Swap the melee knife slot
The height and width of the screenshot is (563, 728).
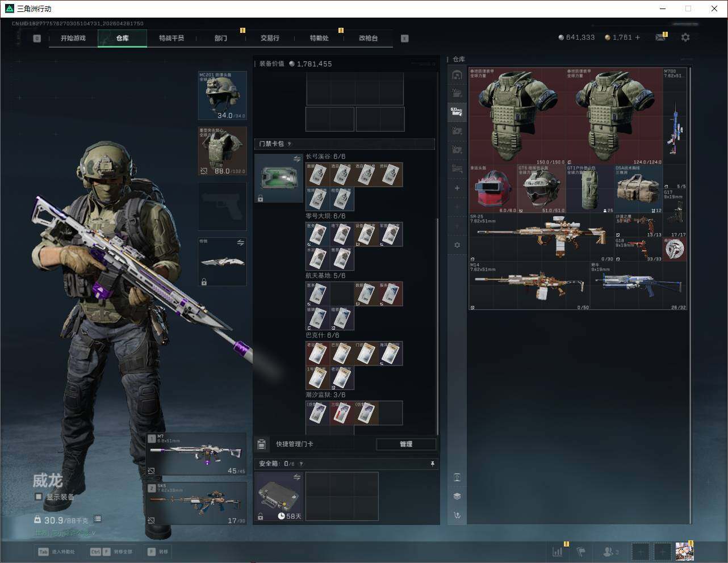click(241, 243)
